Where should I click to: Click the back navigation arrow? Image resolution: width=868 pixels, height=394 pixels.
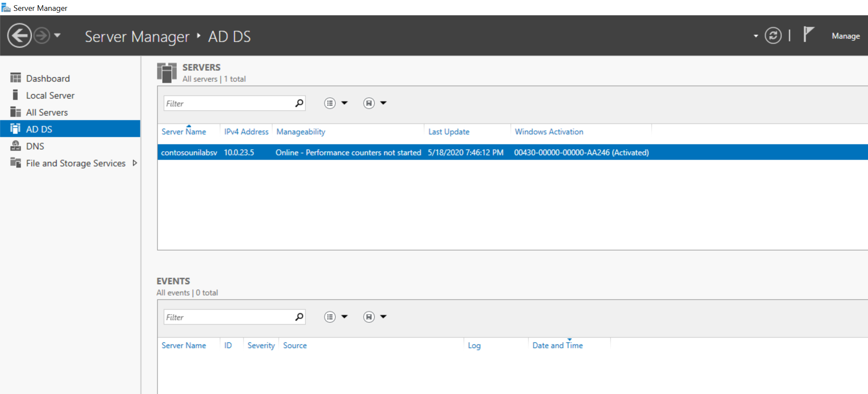click(20, 35)
